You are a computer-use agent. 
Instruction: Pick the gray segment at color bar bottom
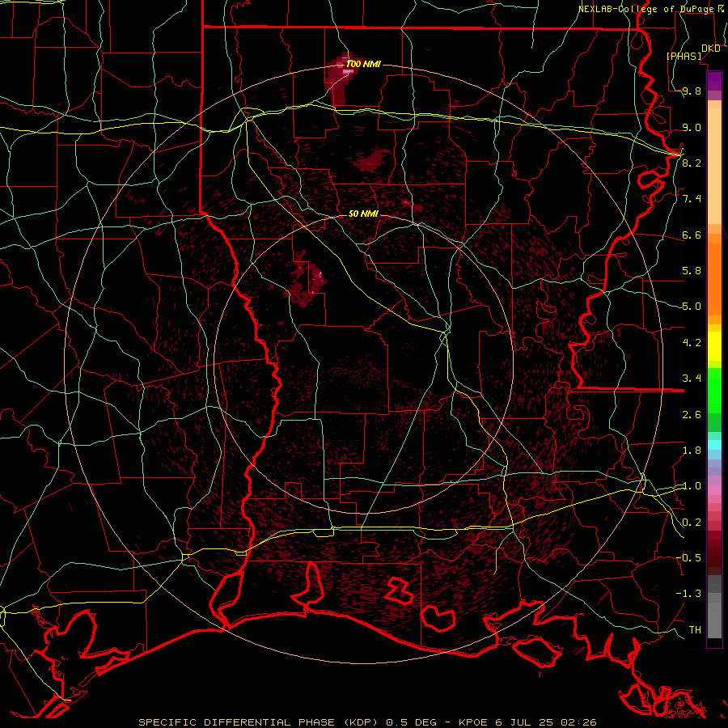click(x=714, y=617)
